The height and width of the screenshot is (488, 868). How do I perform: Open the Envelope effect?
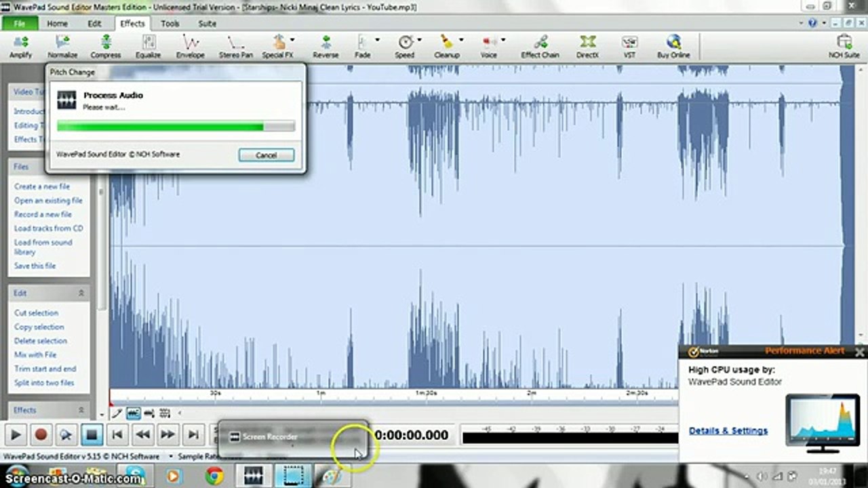[191, 46]
